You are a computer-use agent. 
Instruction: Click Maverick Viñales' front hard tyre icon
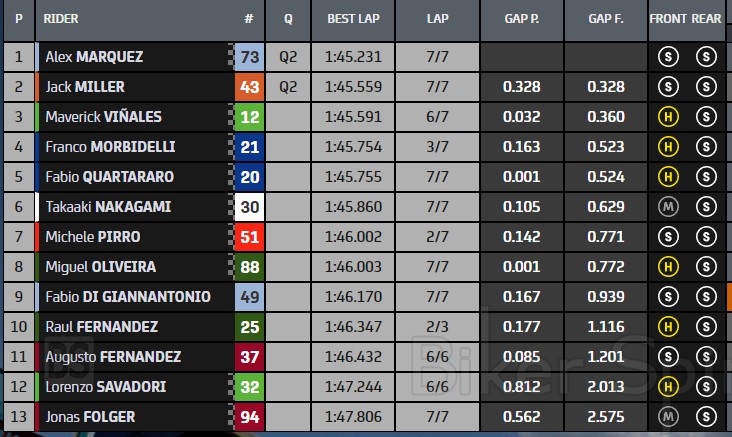coord(667,117)
